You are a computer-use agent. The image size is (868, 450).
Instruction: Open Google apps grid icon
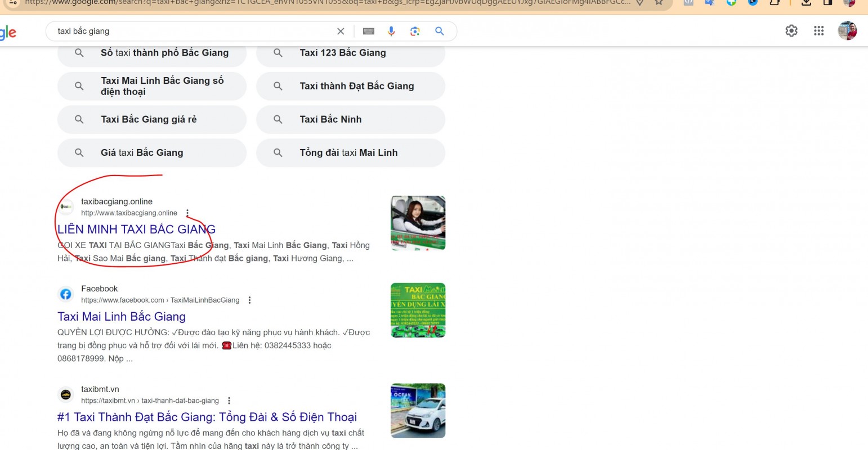pyautogui.click(x=818, y=31)
